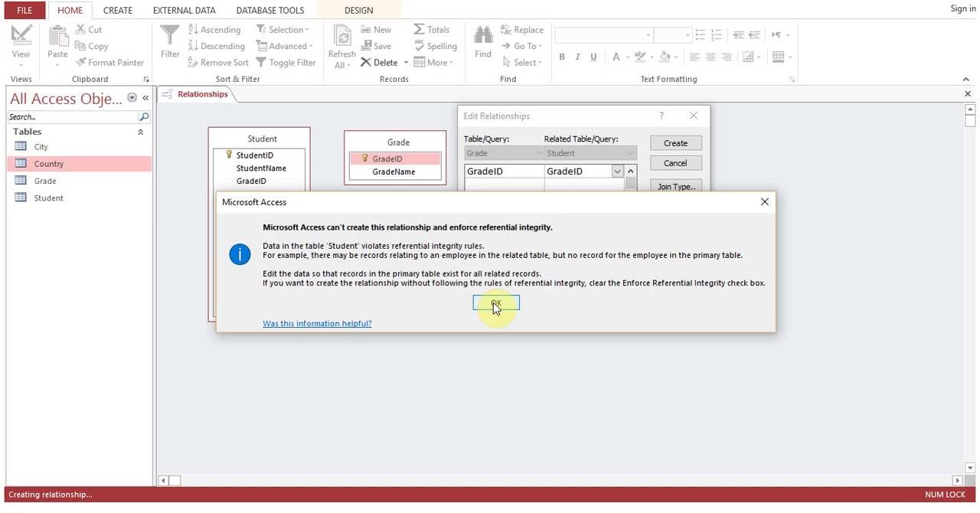Open the EXTERNAL DATA tab
The width and height of the screenshot is (980, 513).
coord(184,10)
